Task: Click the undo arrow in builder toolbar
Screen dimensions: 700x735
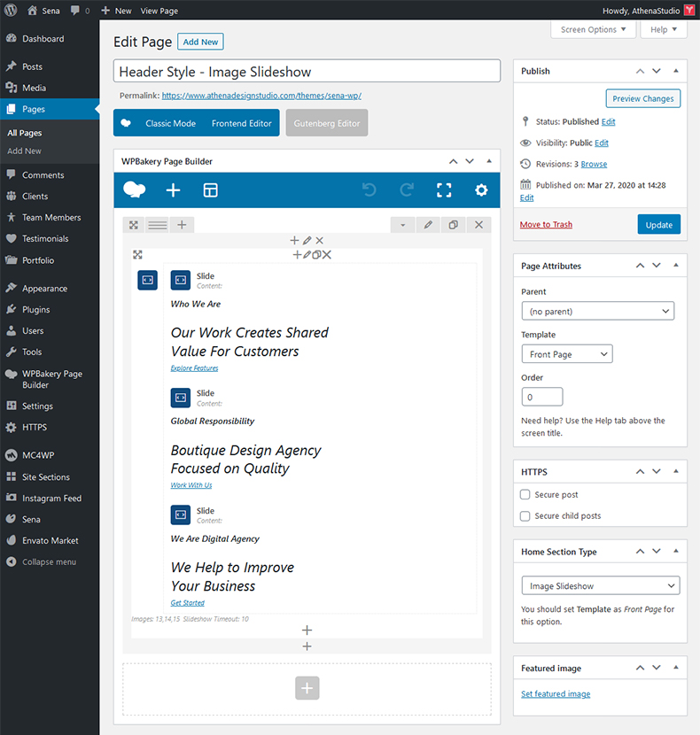Action: point(369,190)
